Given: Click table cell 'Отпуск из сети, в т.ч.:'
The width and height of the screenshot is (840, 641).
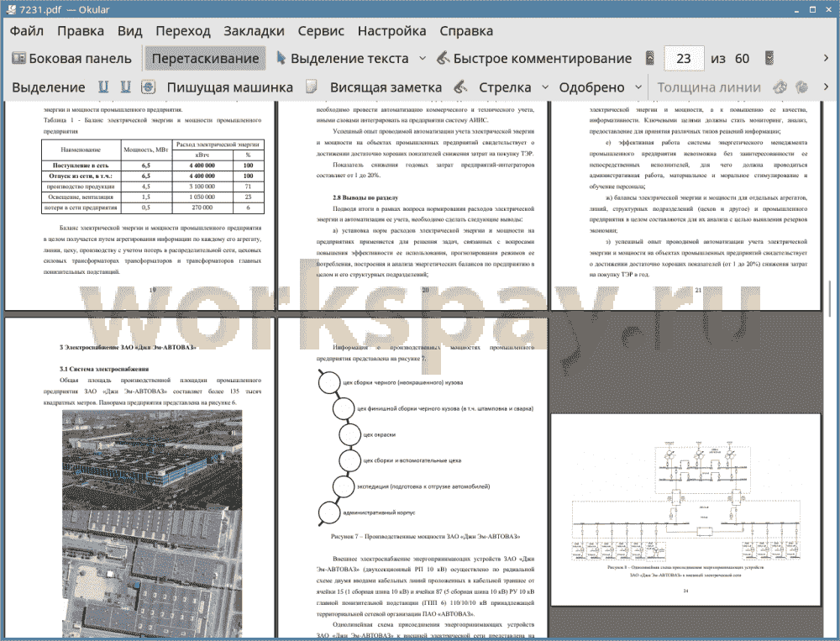Looking at the screenshot, I should (x=81, y=176).
